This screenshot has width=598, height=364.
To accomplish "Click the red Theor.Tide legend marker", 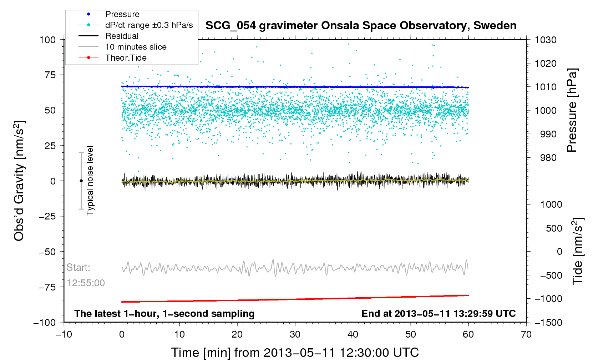I will coord(88,58).
